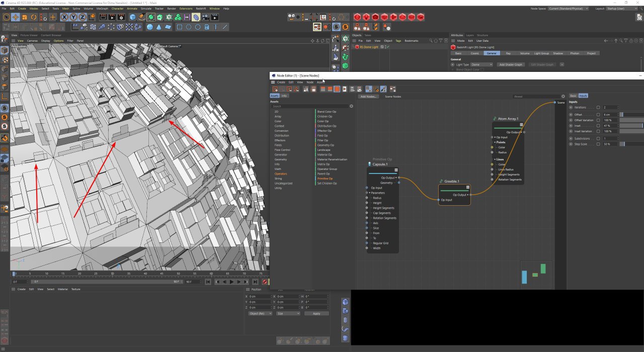Collapse the Parameters group in Capsule.1
This screenshot has width=644, height=352.
point(370,193)
